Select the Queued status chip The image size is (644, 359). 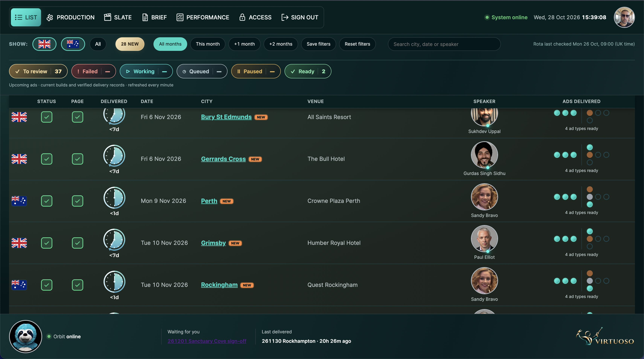202,71
